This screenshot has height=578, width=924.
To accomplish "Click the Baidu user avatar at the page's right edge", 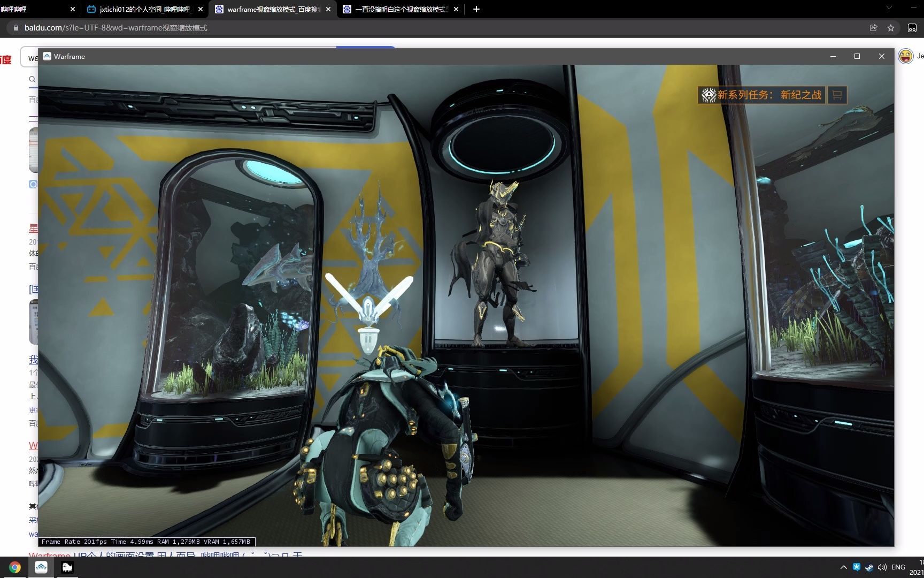I will [906, 56].
